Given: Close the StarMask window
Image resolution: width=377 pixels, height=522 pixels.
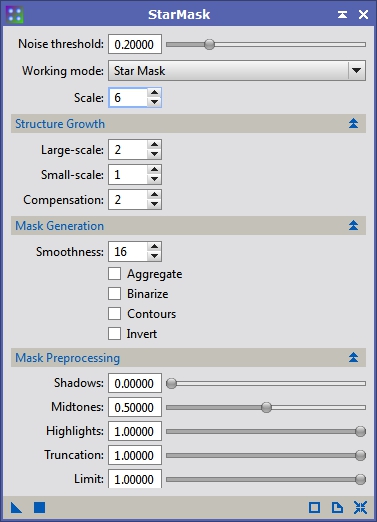Looking at the screenshot, I should click(363, 14).
